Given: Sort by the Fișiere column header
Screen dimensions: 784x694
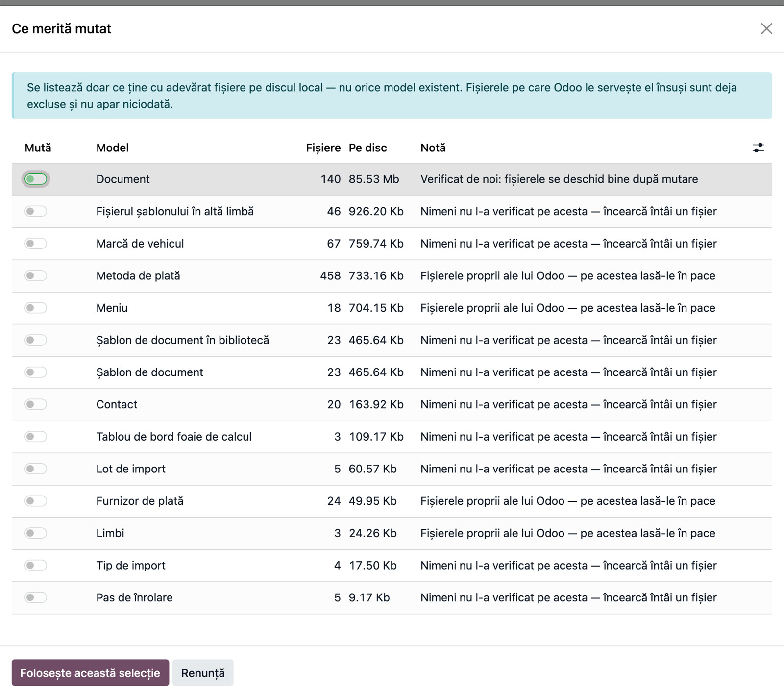Looking at the screenshot, I should click(323, 148).
